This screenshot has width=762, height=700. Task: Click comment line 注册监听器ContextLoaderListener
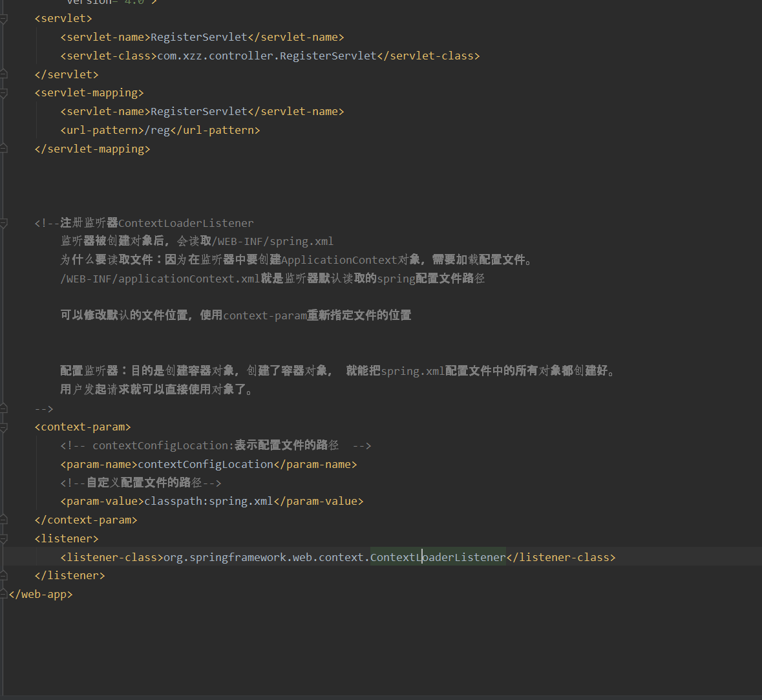[144, 223]
